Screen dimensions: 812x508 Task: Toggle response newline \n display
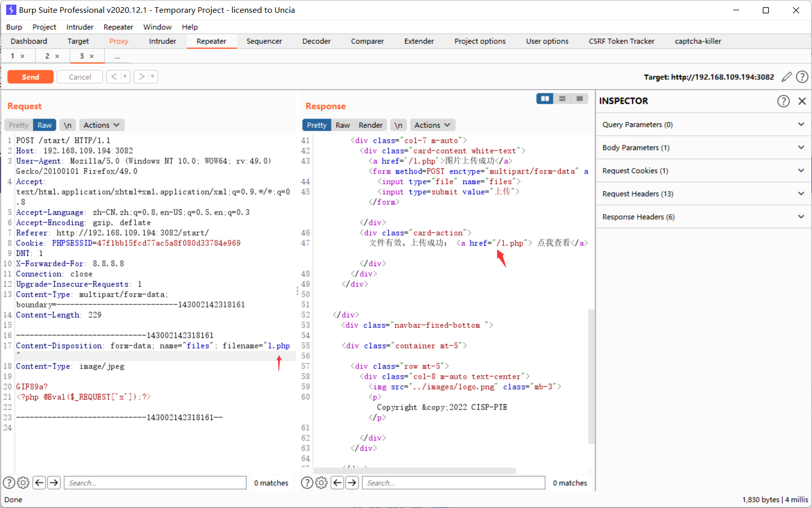click(399, 125)
